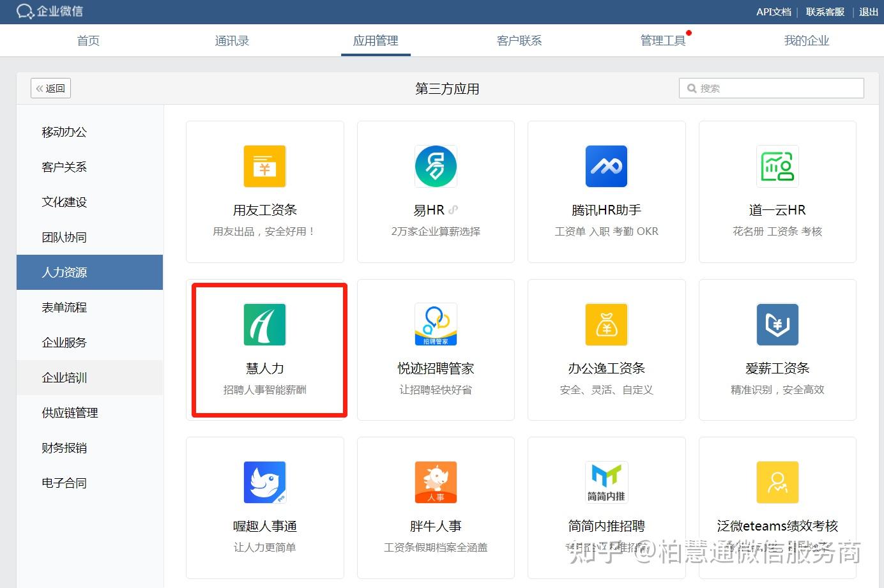Open the 客户联系 tab

(519, 41)
